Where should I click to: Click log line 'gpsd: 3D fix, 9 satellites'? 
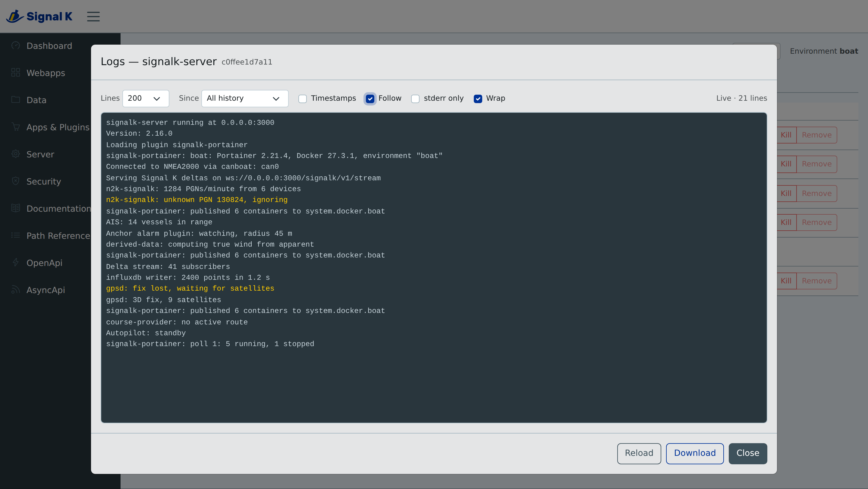(163, 300)
